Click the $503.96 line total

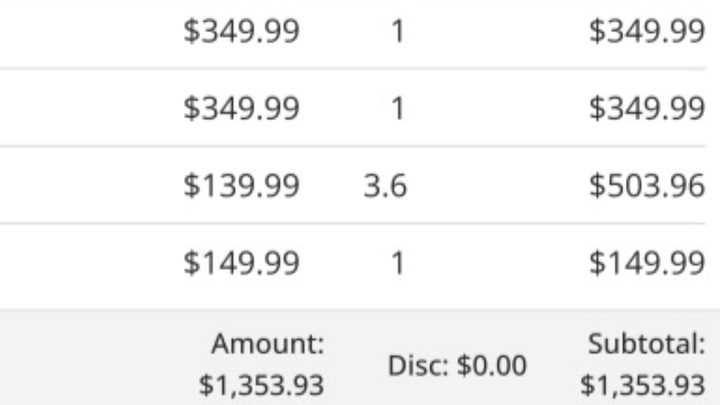(647, 186)
